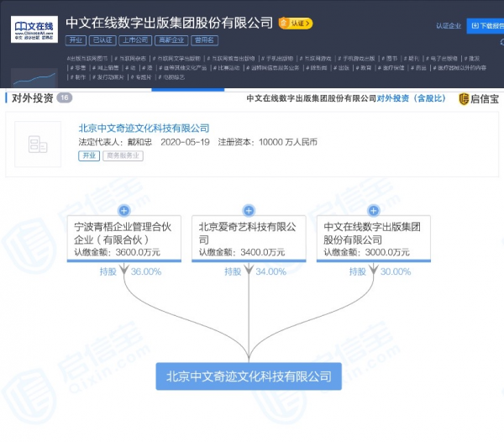Expand the plus above 宁波青梧企业管理合伙企业
The width and height of the screenshot is (504, 442).
pyautogui.click(x=124, y=211)
